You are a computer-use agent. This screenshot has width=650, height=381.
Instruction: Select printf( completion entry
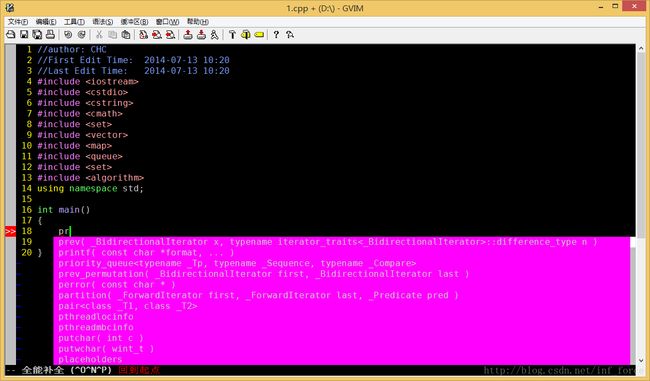point(342,253)
